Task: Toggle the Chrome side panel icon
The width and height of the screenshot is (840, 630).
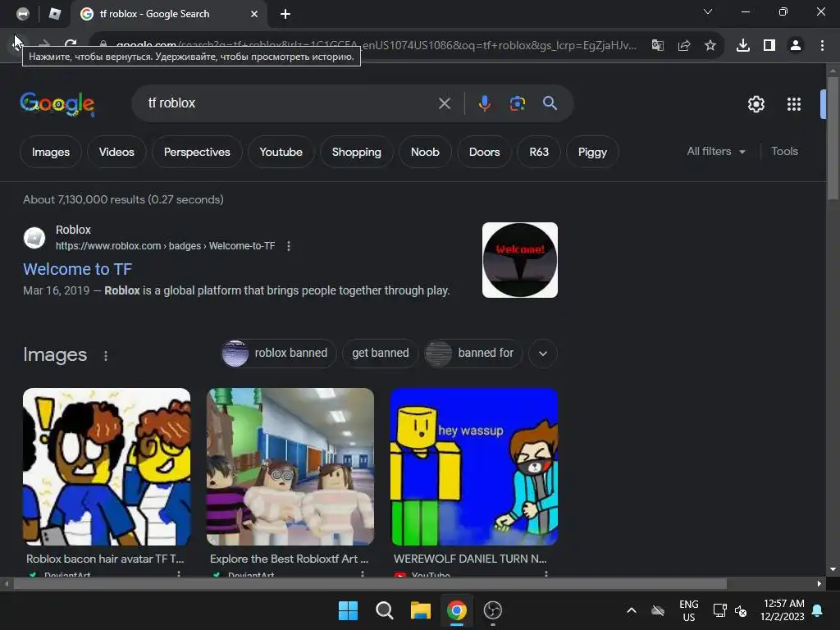Action: coord(769,46)
